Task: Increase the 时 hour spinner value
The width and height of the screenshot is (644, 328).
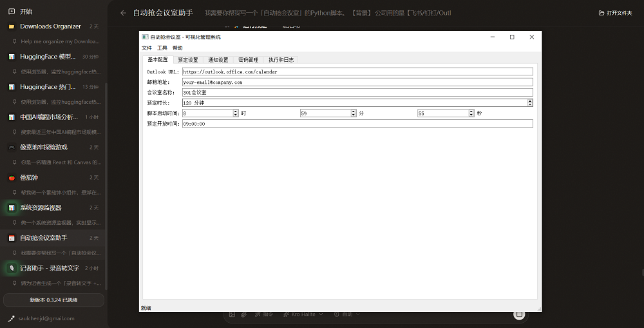Action: [236, 111]
